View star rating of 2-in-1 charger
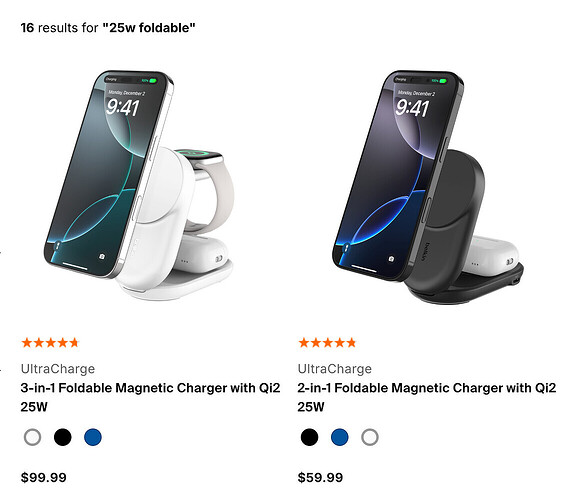The width and height of the screenshot is (565, 500). 327,343
